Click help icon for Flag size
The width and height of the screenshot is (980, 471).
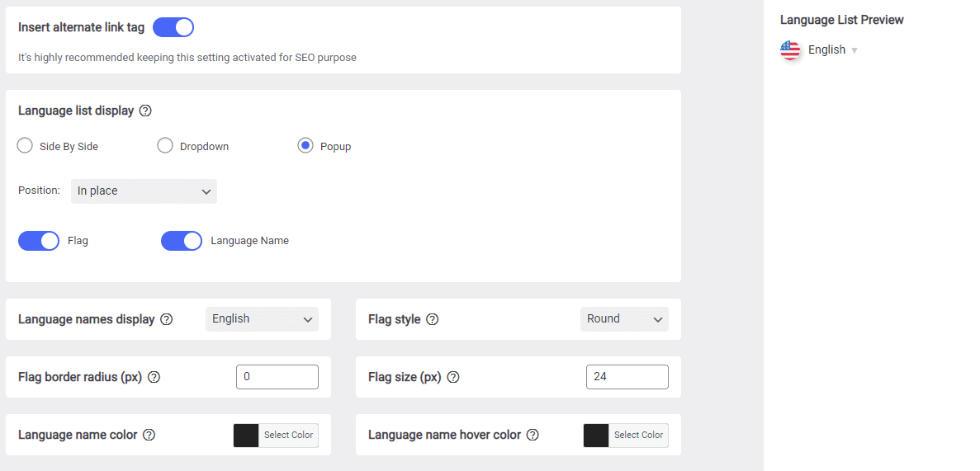(x=453, y=377)
